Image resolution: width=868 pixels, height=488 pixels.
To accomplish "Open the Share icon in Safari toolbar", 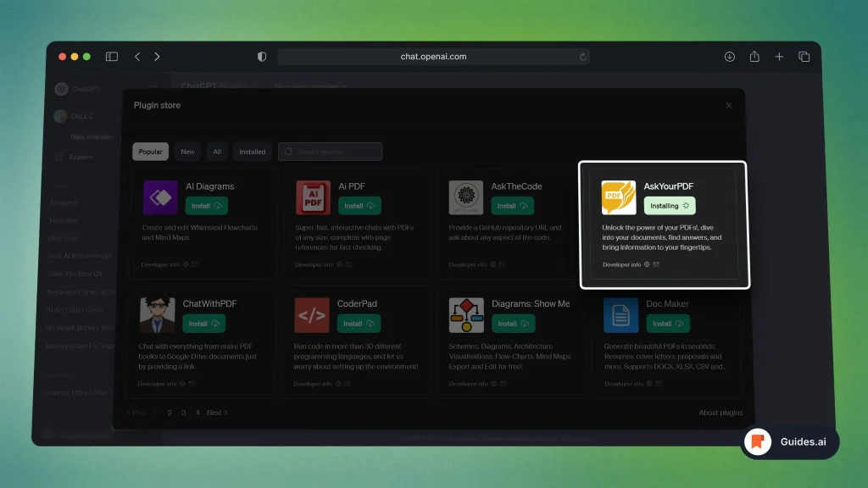I will (x=754, y=56).
